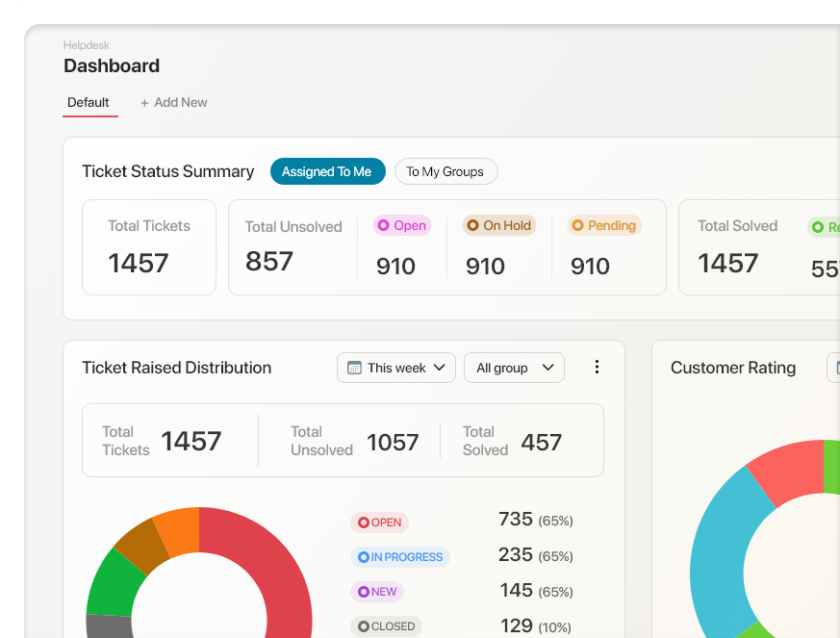Switch to the Default dashboard tab

[89, 102]
